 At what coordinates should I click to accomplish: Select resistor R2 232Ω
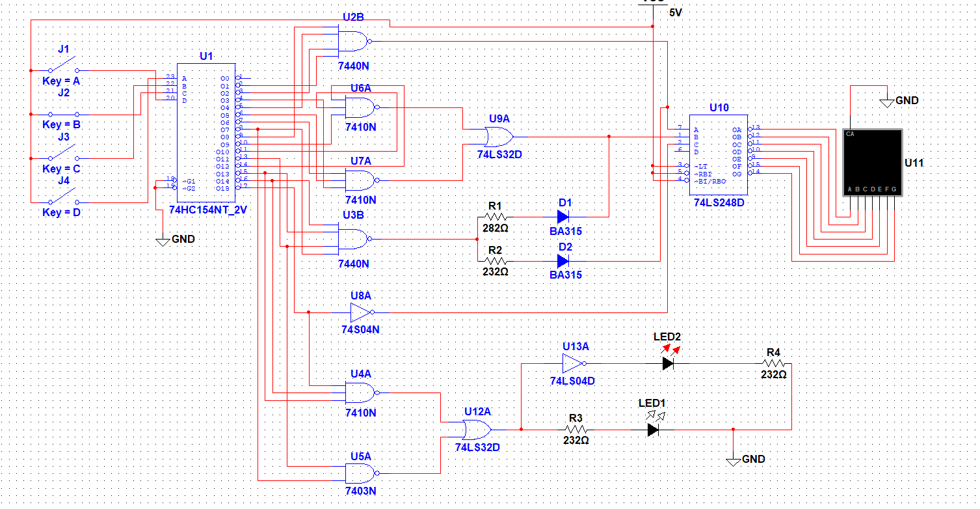[x=495, y=260]
